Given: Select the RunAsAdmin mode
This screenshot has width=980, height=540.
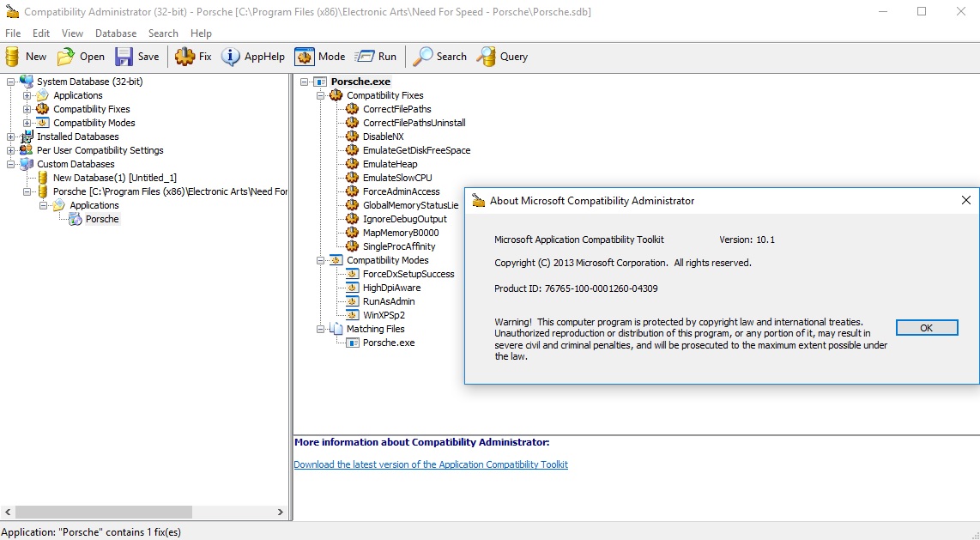Looking at the screenshot, I should click(x=389, y=301).
